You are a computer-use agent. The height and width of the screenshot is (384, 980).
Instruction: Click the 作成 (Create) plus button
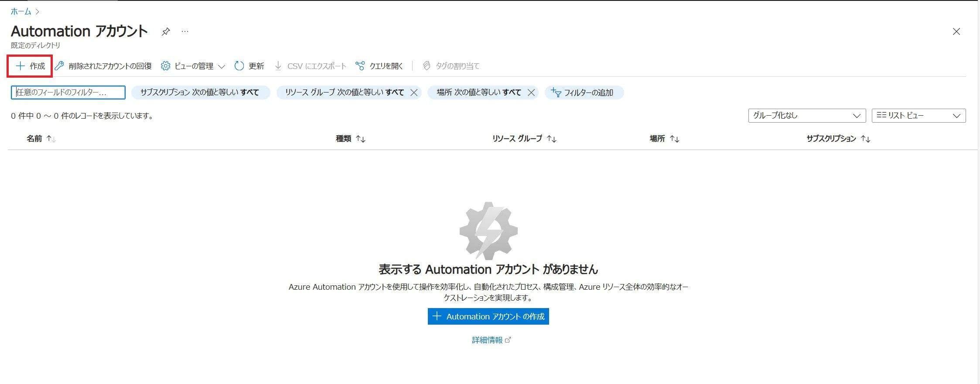pos(30,66)
